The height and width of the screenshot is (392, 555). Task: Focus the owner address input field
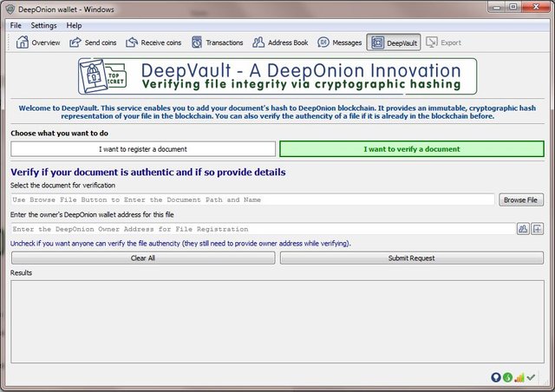(263, 229)
